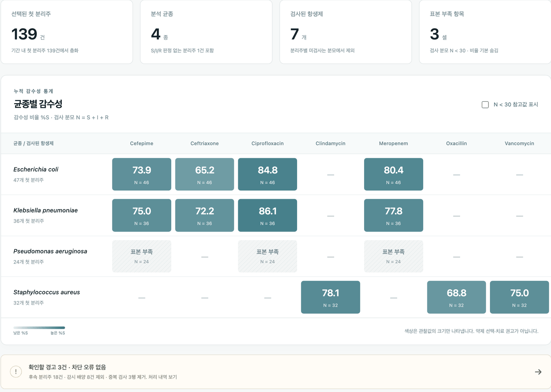Click the 후속 분리주 18건 processing details text
551x392 pixels.
tap(103, 377)
